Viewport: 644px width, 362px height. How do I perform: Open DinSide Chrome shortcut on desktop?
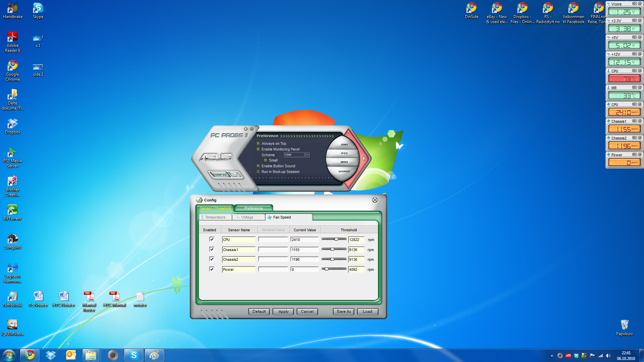[x=472, y=11]
